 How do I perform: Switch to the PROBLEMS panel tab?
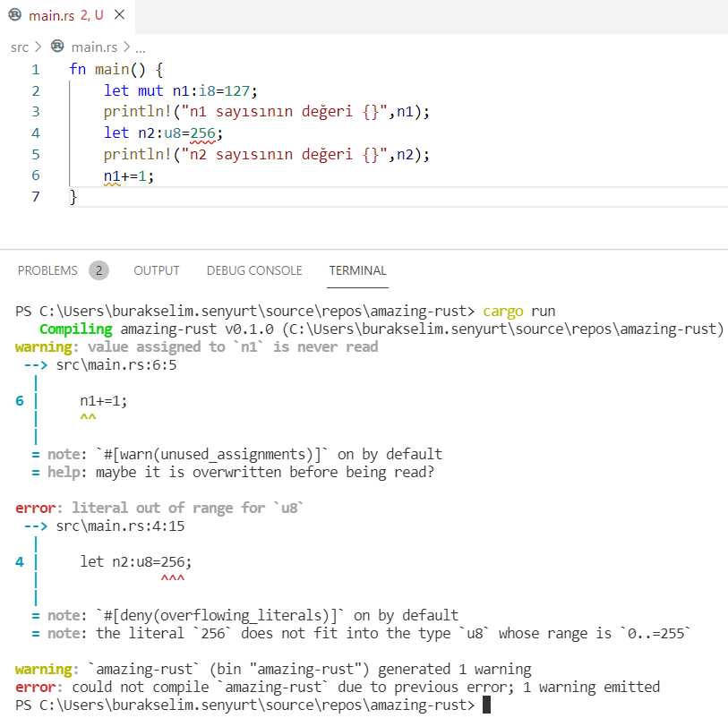tap(47, 270)
